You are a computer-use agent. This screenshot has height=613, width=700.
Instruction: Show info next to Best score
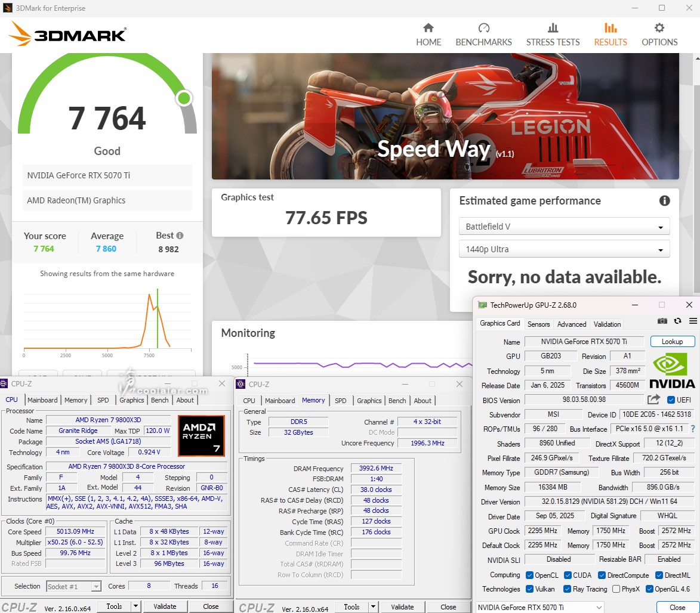coord(180,236)
